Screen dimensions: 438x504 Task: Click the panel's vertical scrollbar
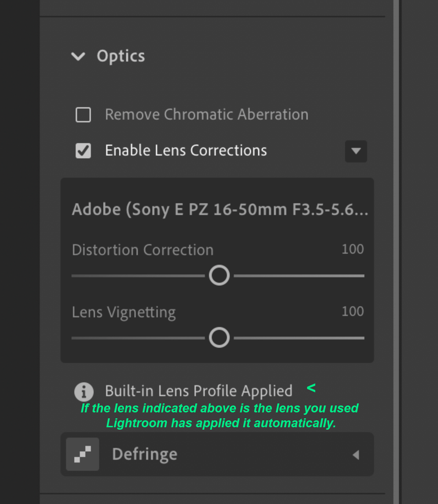pyautogui.click(x=396, y=252)
